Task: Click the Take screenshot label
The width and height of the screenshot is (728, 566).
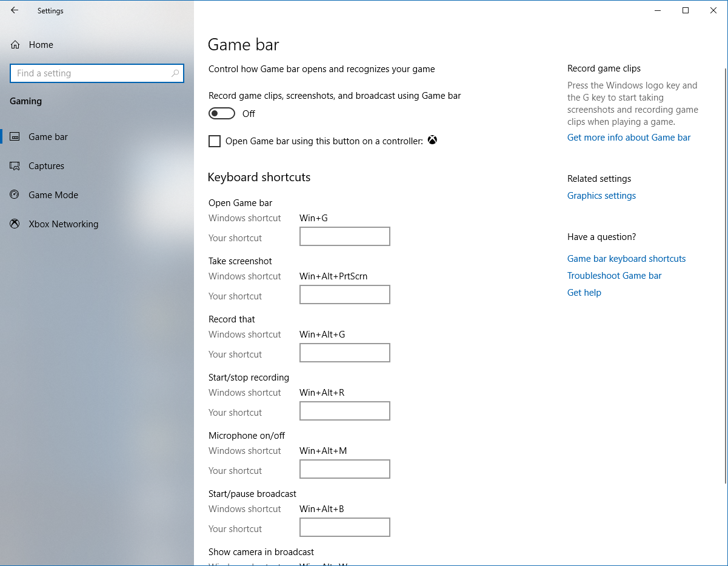Action: [x=240, y=261]
